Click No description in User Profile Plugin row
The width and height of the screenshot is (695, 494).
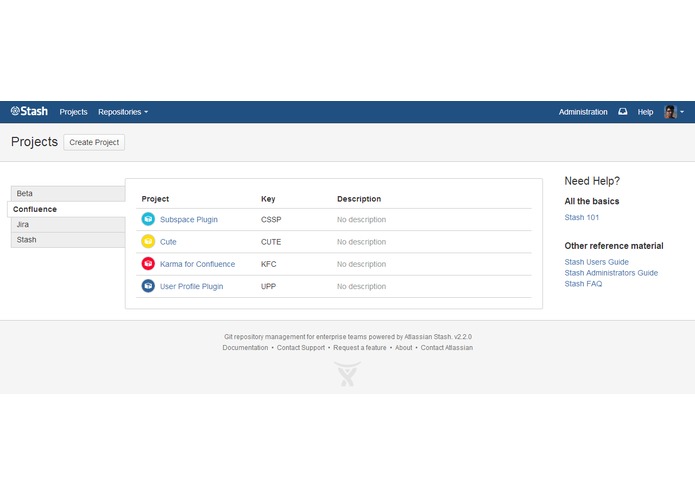[361, 287]
